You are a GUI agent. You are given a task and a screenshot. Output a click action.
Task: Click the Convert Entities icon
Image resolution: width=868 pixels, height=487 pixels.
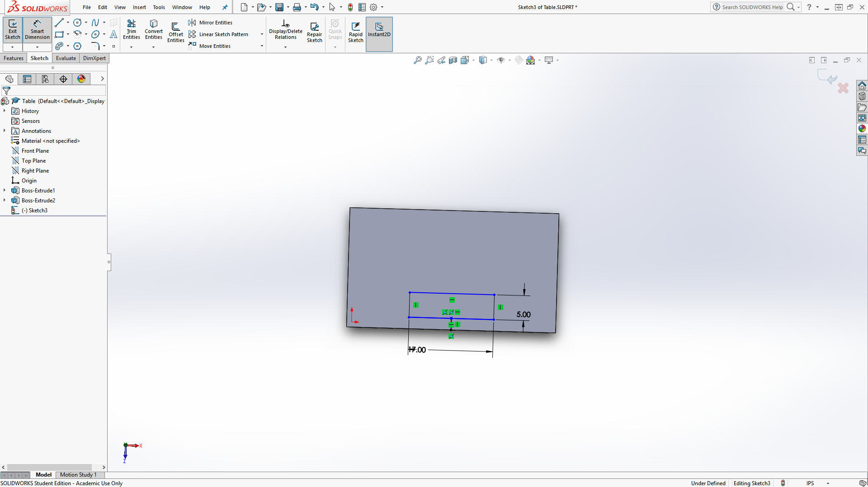(154, 29)
